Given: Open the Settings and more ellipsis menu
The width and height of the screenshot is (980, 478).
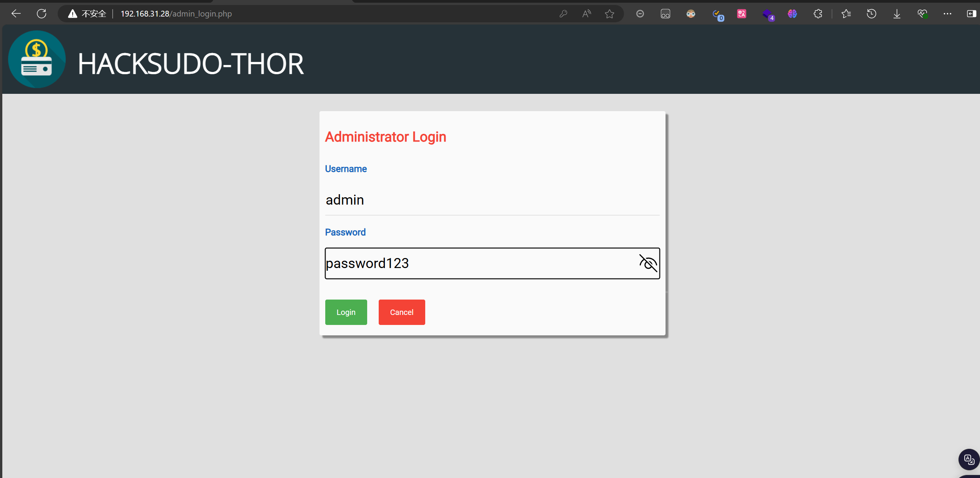Looking at the screenshot, I should (947, 14).
